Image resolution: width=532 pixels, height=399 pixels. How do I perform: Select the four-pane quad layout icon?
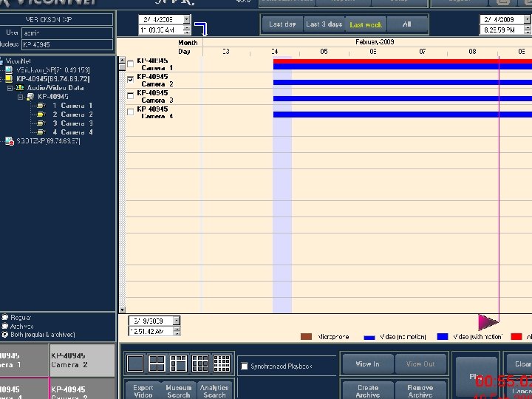157,364
